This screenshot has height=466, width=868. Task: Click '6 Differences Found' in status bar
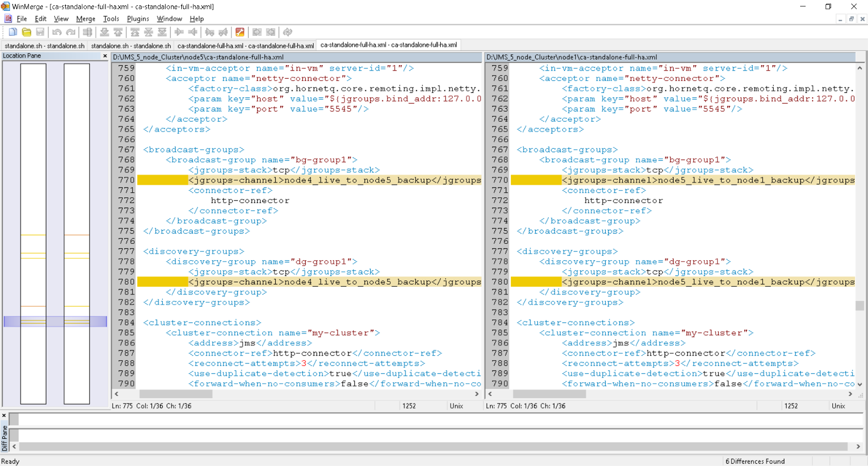755,461
